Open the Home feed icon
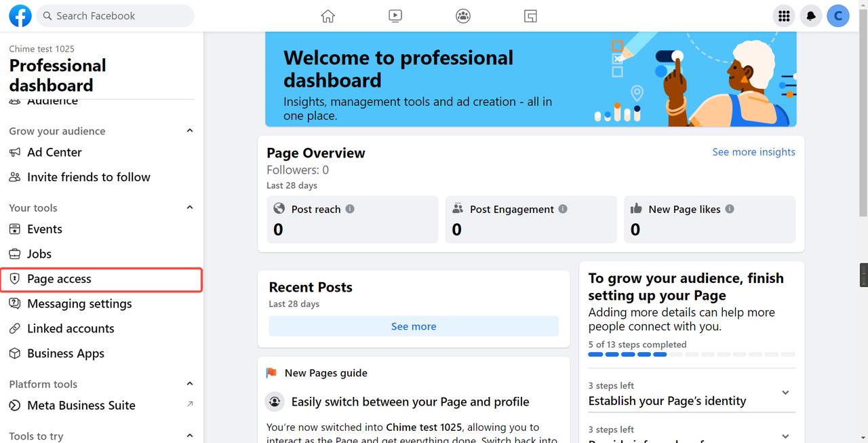 tap(328, 16)
